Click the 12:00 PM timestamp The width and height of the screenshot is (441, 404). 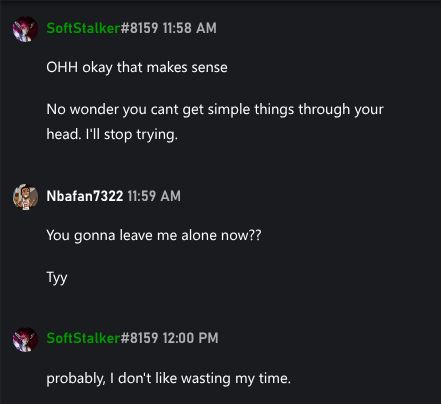tap(190, 338)
